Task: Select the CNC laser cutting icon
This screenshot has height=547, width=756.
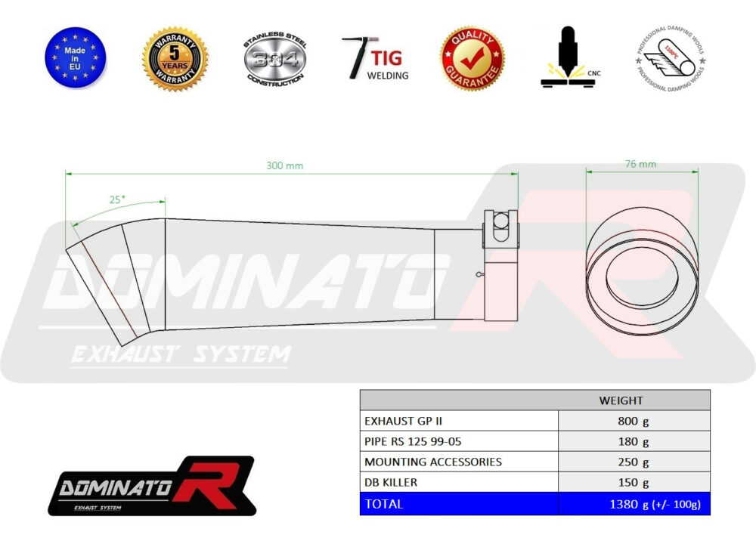Action: (567, 58)
